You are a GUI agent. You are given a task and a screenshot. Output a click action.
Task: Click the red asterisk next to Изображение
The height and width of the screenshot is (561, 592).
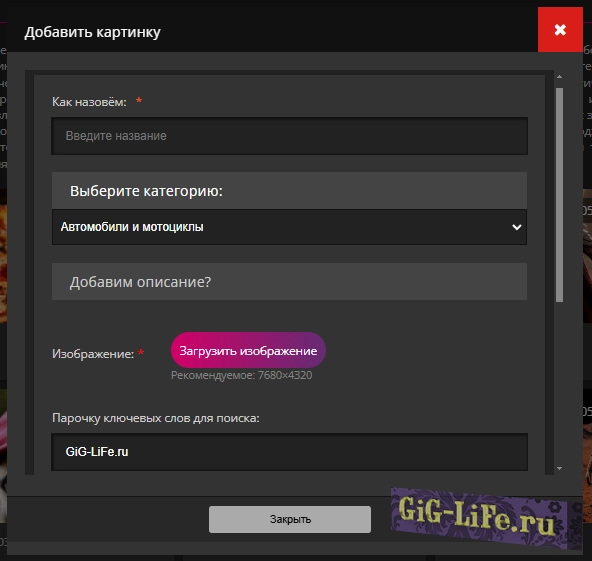pos(140,352)
